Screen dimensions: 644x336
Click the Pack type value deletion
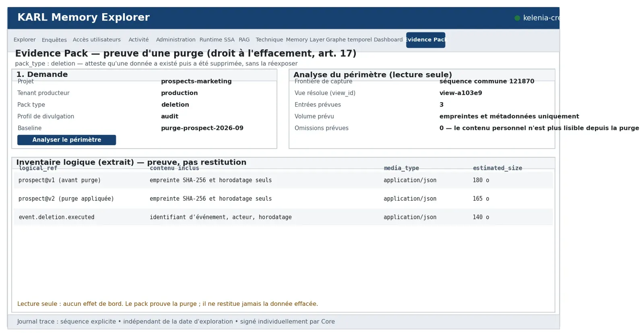point(175,105)
